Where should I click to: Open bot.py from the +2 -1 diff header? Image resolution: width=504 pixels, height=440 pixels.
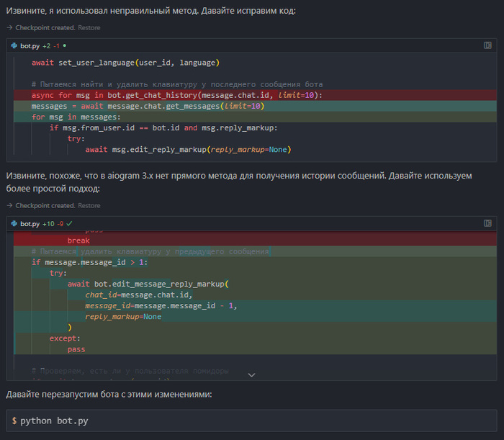(30, 45)
